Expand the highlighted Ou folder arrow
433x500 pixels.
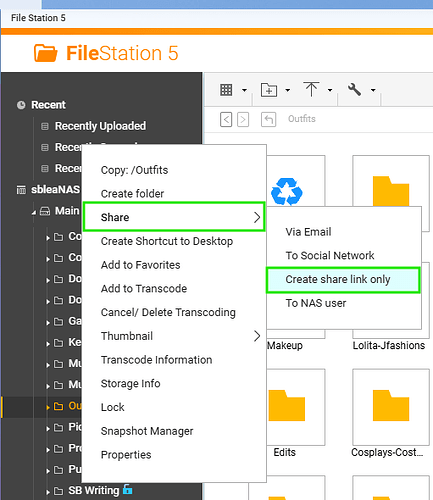(48, 407)
